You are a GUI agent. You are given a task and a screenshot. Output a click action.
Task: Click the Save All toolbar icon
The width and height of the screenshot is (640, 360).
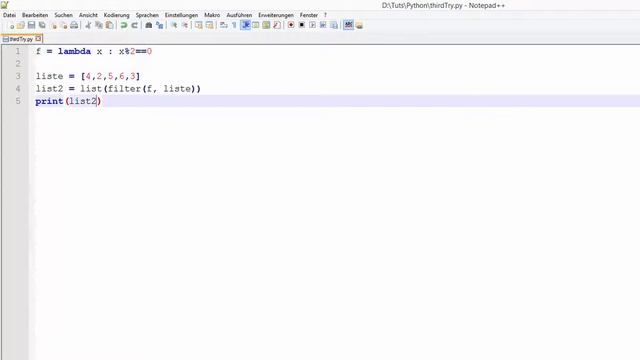click(x=42, y=25)
